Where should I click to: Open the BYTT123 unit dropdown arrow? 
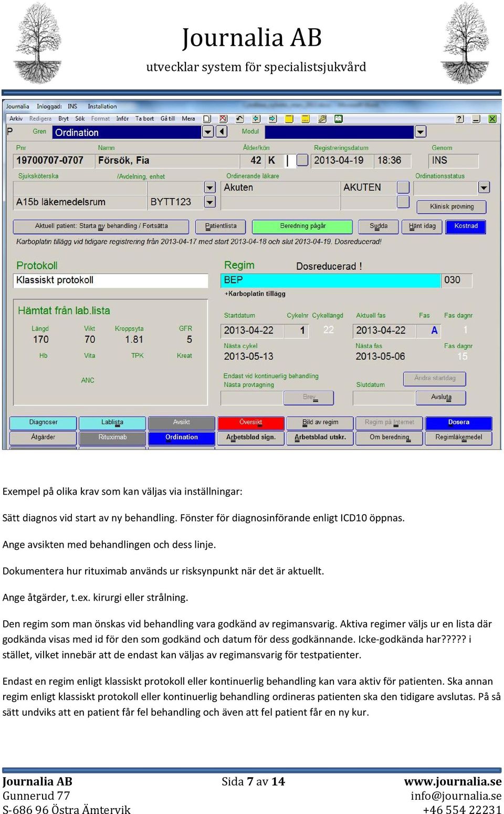210,202
